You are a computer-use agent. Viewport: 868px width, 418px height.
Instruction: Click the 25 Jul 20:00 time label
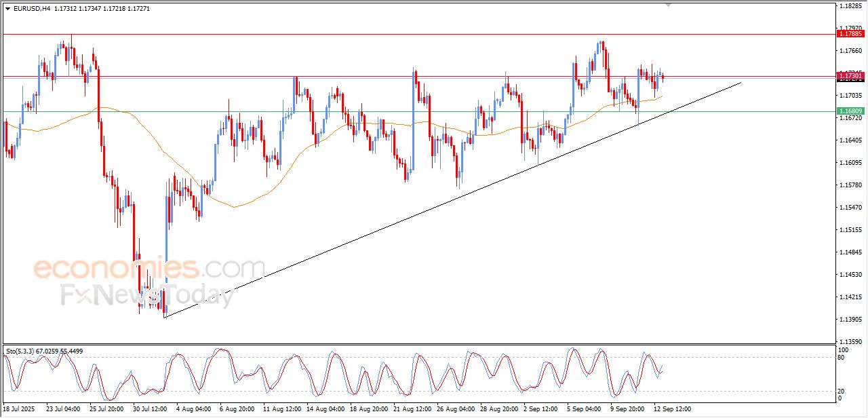pyautogui.click(x=106, y=409)
